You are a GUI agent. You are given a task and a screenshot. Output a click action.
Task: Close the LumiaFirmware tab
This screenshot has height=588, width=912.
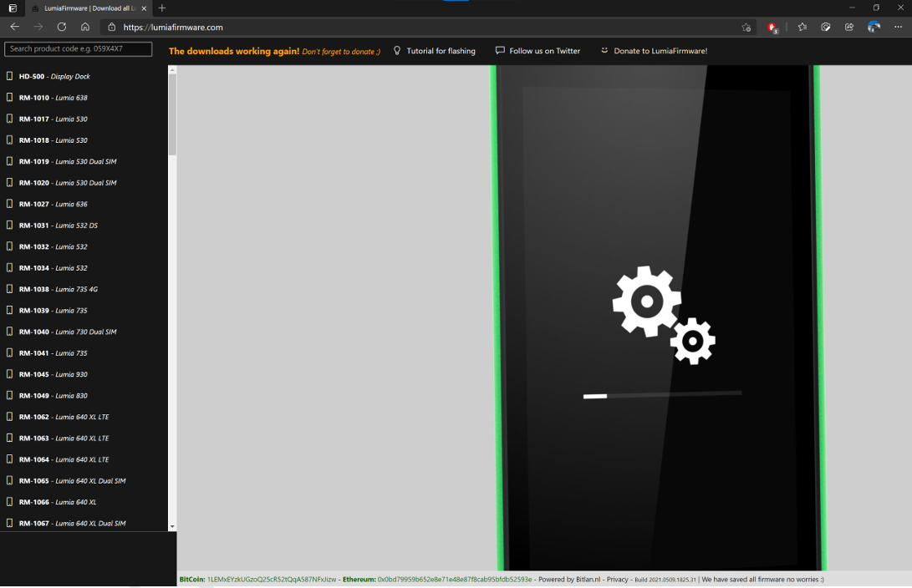tap(144, 8)
